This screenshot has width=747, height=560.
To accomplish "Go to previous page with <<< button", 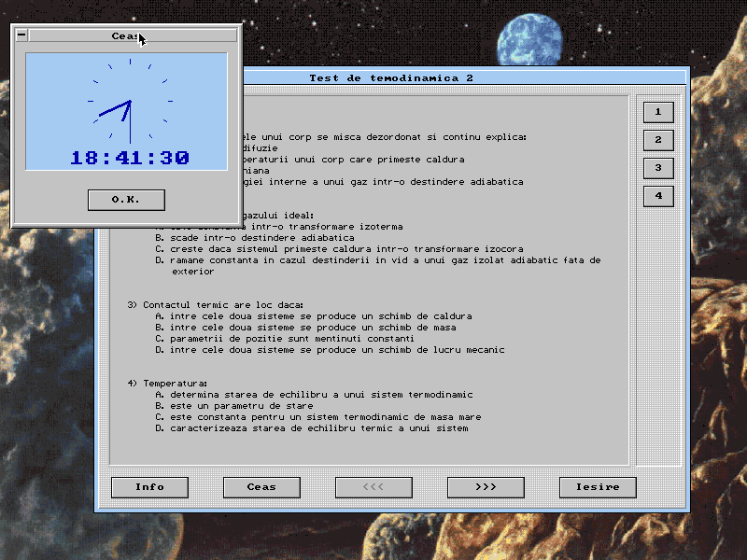I will tap(373, 487).
